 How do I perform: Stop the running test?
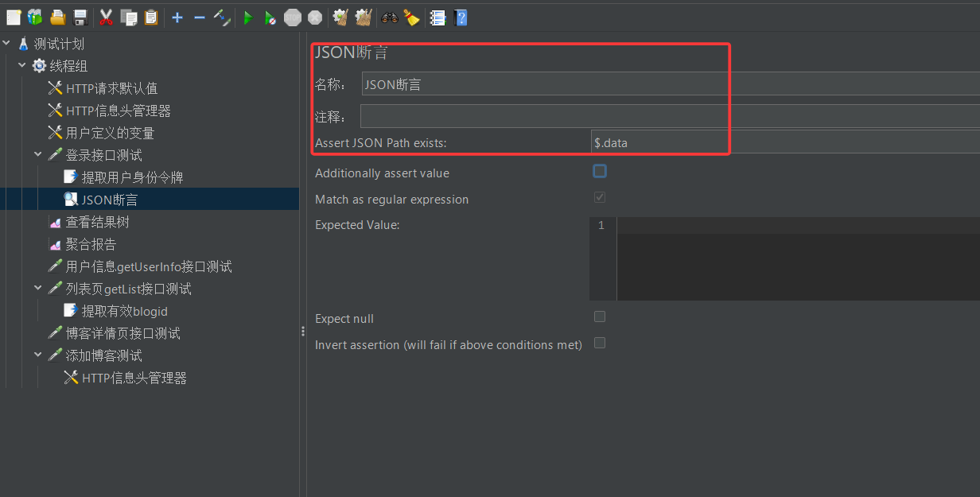click(293, 17)
